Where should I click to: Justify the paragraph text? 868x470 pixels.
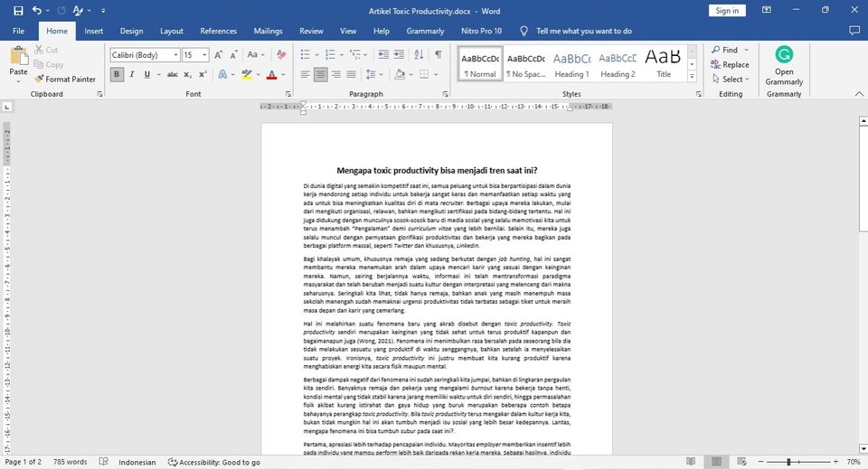tap(351, 74)
